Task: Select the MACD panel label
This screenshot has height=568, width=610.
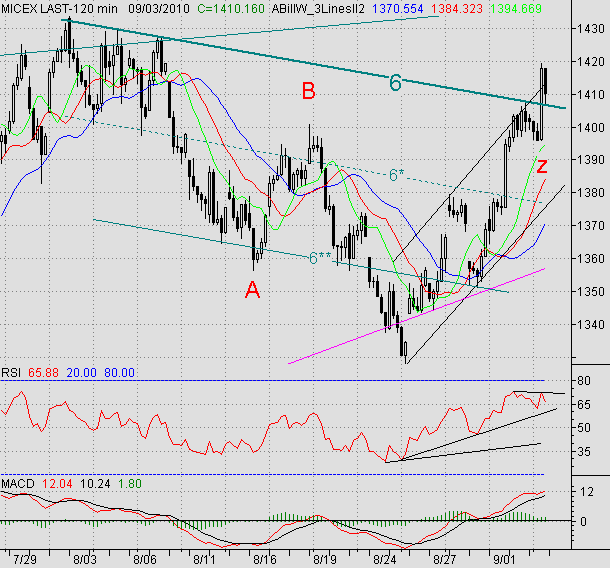Action: pyautogui.click(x=19, y=485)
